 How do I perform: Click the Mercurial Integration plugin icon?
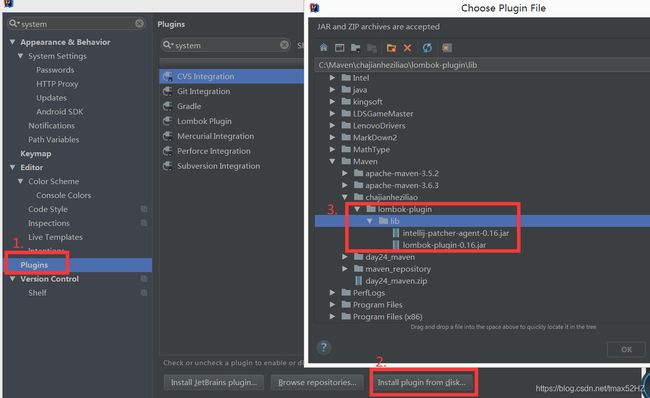[x=168, y=136]
